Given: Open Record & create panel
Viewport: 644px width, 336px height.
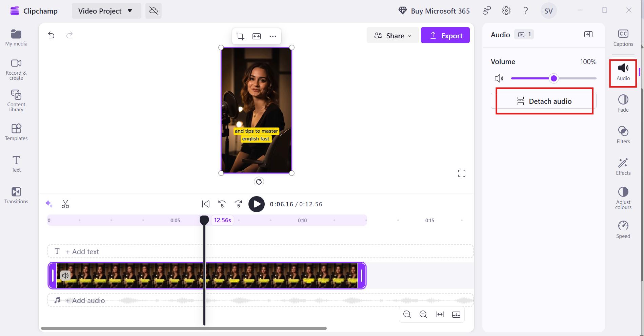Looking at the screenshot, I should click(x=16, y=70).
